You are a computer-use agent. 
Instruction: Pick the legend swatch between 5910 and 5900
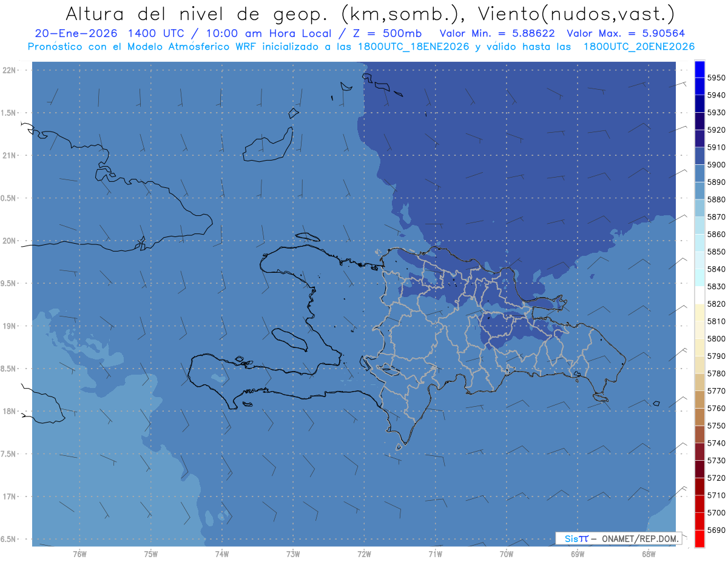(x=699, y=156)
